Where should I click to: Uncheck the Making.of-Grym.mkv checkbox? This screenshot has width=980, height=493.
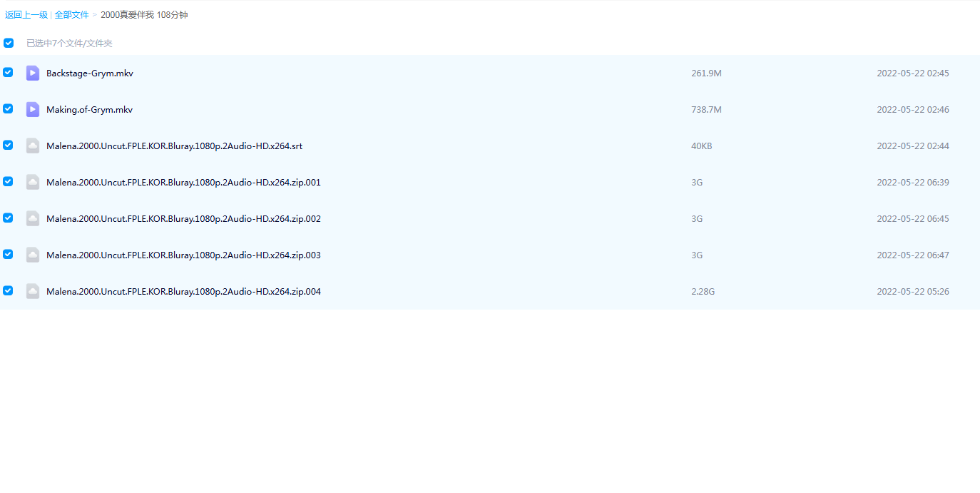8,108
